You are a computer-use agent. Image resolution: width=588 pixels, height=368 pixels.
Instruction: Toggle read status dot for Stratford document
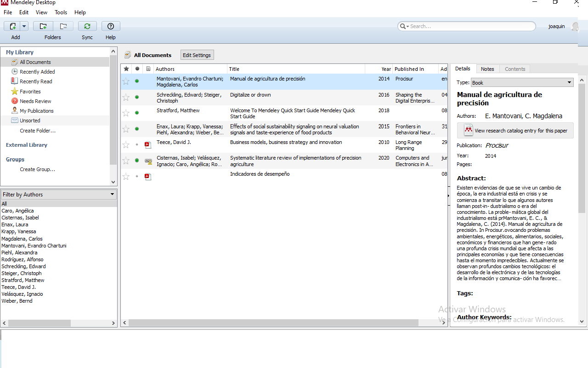coord(137,113)
